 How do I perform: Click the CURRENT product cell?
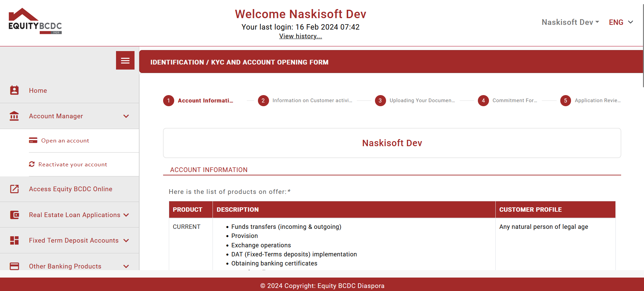(187, 227)
